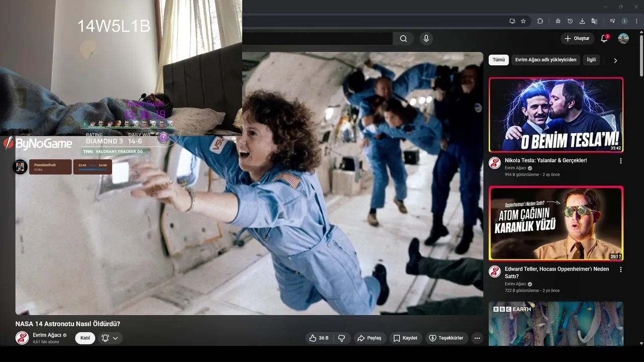Screen dimensions: 644x362
Task: Share the video with the Paylaş button
Action: (369, 338)
